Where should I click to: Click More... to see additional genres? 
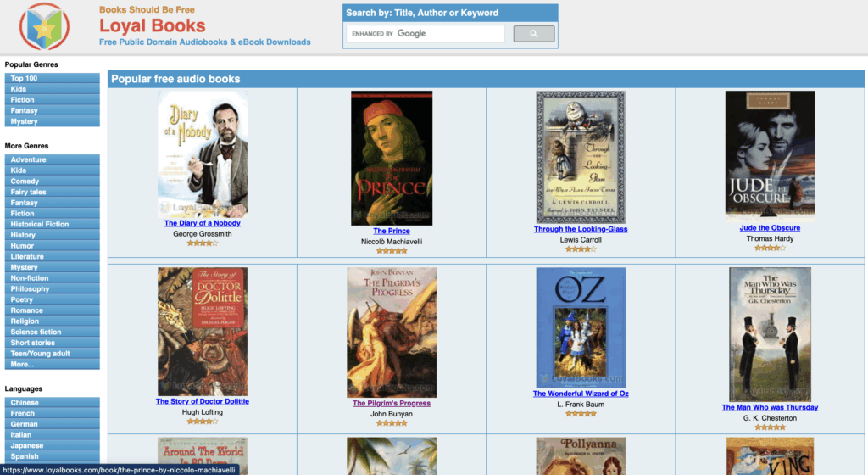pos(52,364)
